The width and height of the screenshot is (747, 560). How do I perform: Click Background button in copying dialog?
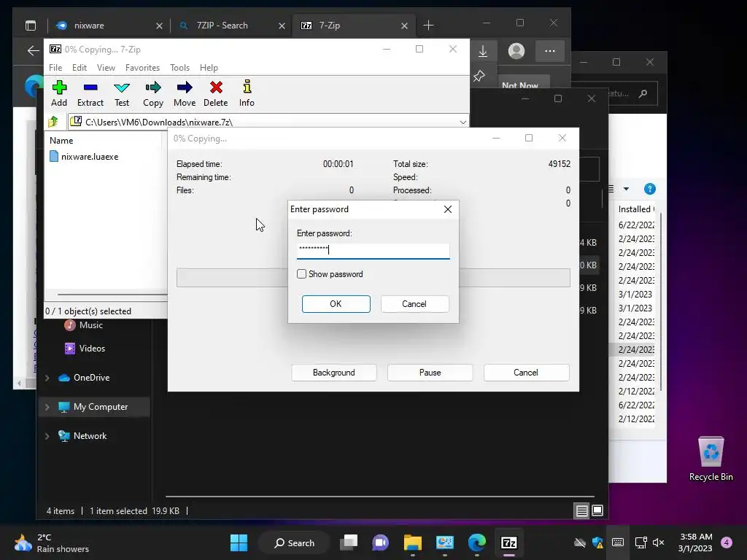click(334, 373)
